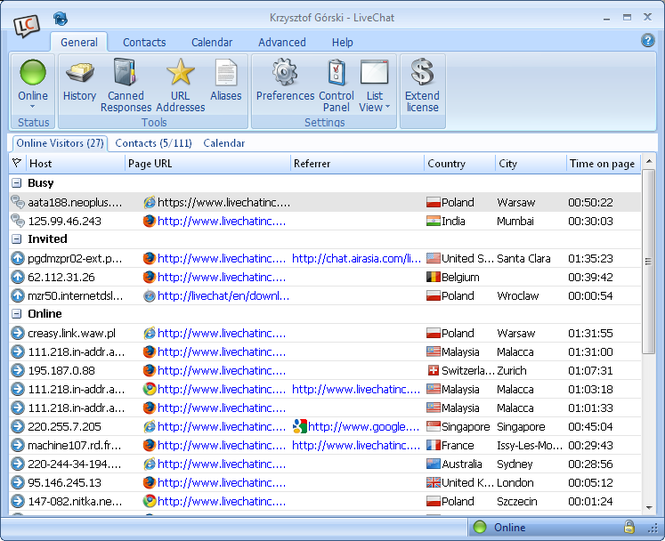Click the filter icon in Host header
Screen dimensions: 665x541
pos(17,163)
